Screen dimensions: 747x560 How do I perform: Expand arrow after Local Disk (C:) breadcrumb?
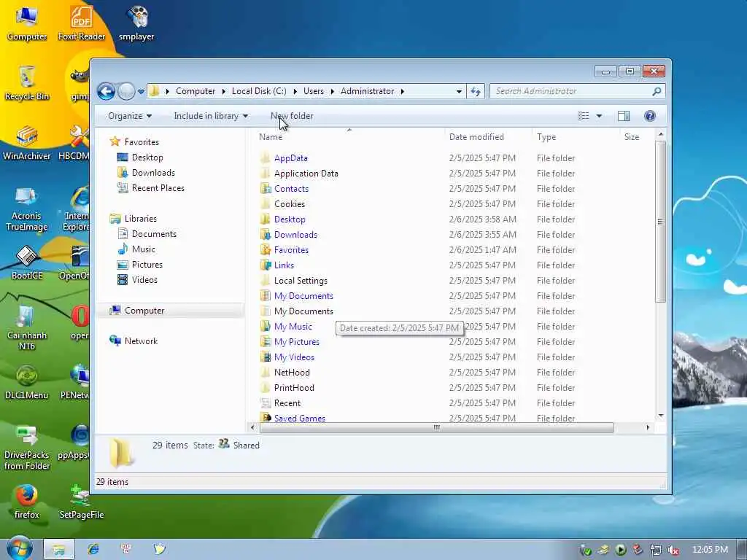295,91
